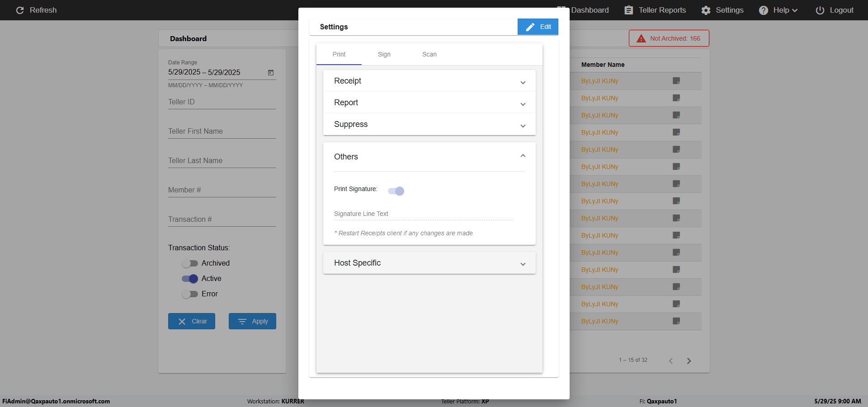Click the Teller ID input field
Viewport: 868px width, 407px height.
[222, 103]
